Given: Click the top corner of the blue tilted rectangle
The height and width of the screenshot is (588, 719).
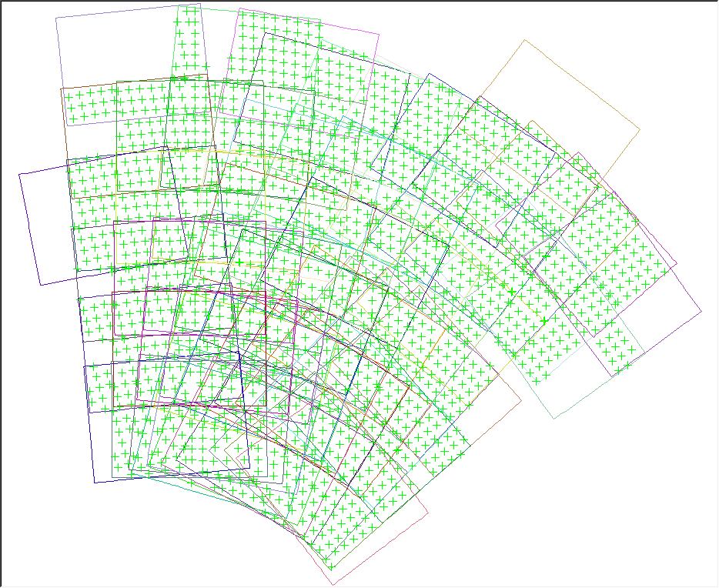Looking at the screenshot, I should click(429, 75).
